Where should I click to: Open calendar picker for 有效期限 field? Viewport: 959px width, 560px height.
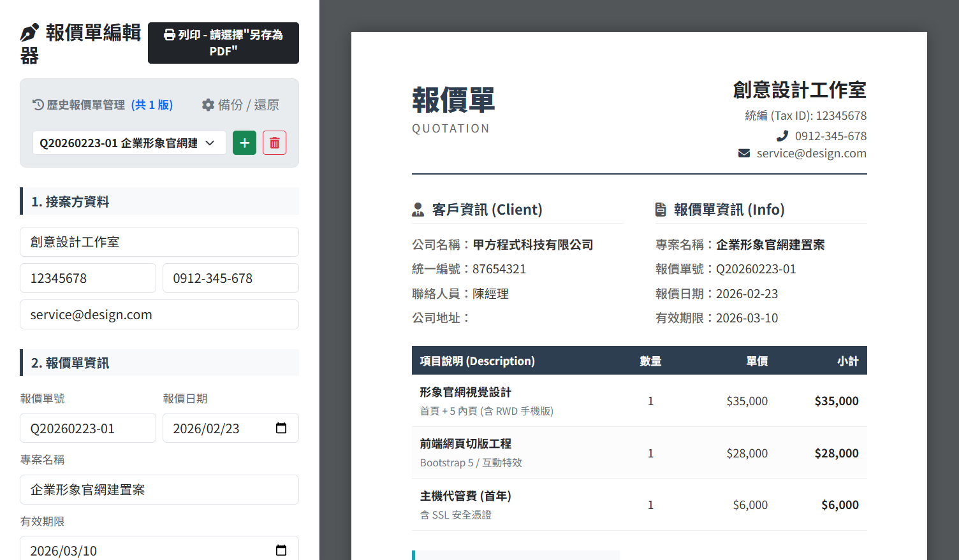pos(281,550)
